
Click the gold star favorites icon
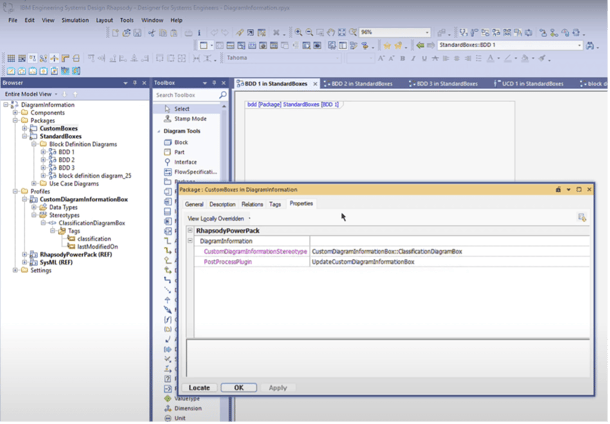(387, 46)
